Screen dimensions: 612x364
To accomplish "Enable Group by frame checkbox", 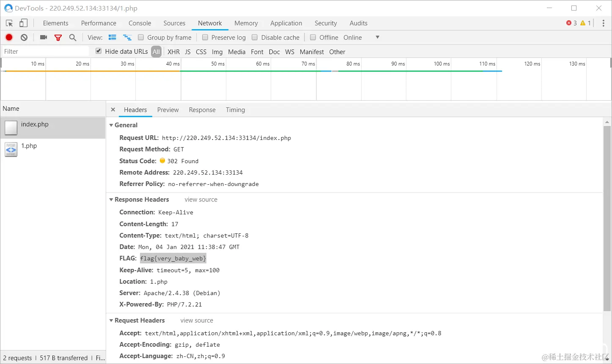I will tap(141, 37).
